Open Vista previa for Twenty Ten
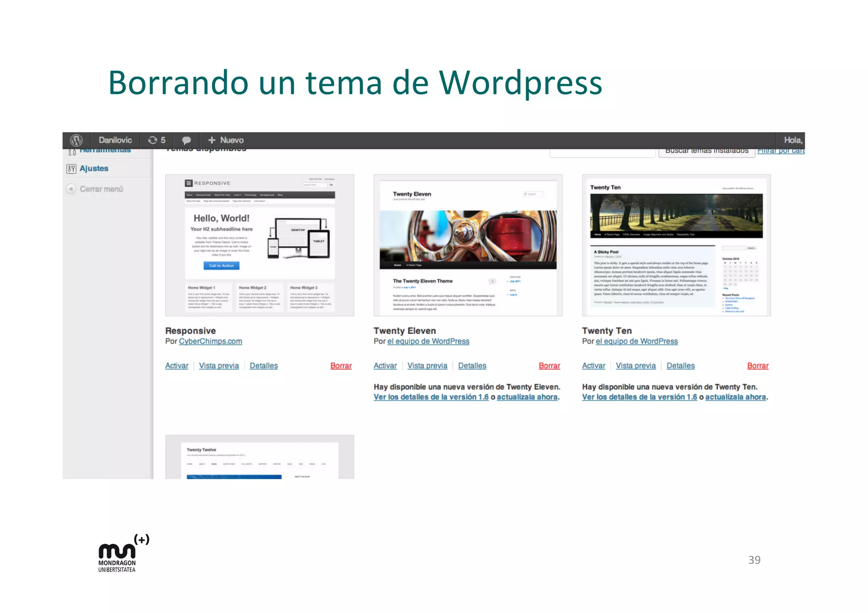This screenshot has width=868, height=613. click(636, 366)
